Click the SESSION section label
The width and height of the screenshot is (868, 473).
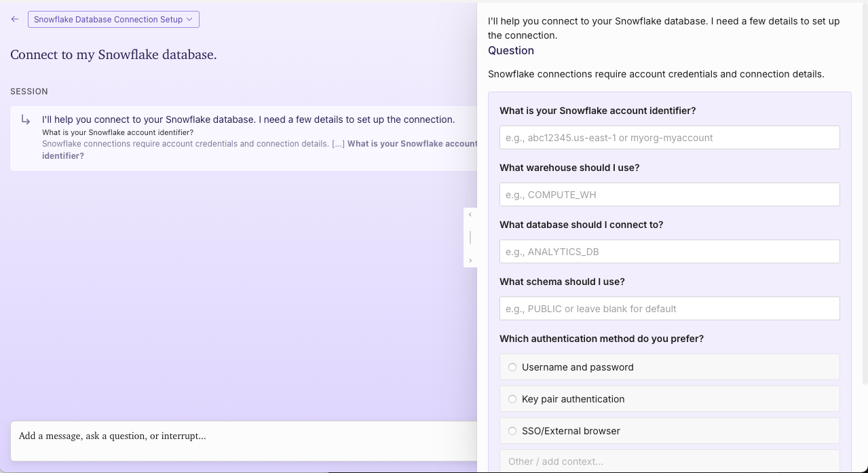coord(29,91)
